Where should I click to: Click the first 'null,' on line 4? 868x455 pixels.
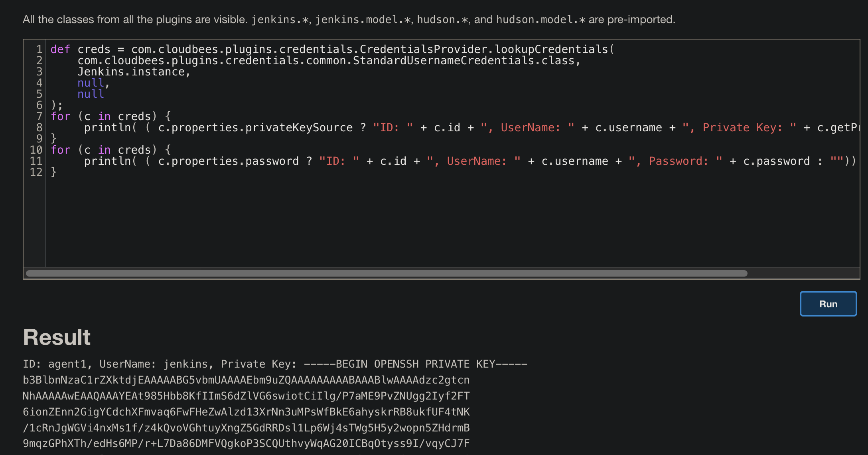coord(93,83)
